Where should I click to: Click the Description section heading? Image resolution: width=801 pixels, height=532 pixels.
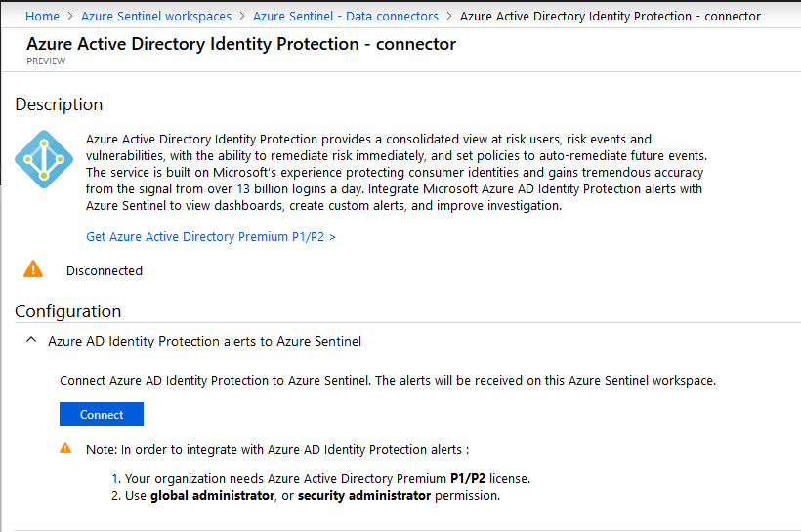[59, 104]
